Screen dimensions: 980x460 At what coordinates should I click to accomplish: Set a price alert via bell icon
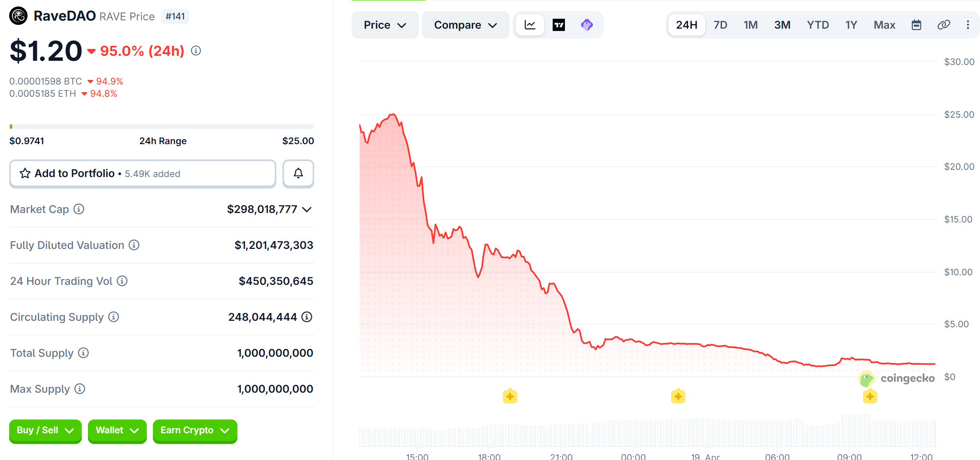click(298, 174)
